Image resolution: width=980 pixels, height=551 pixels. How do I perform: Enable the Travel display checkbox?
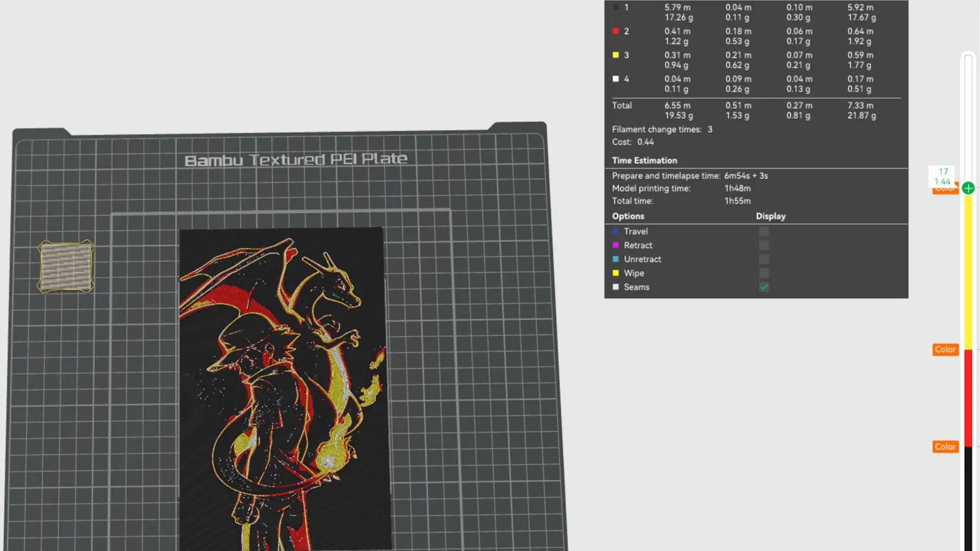(x=764, y=231)
